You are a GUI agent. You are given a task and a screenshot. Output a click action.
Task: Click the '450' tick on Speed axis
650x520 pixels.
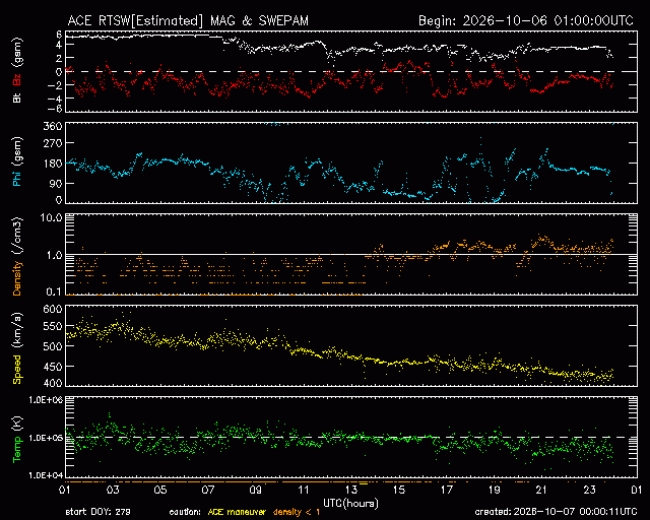pos(53,367)
